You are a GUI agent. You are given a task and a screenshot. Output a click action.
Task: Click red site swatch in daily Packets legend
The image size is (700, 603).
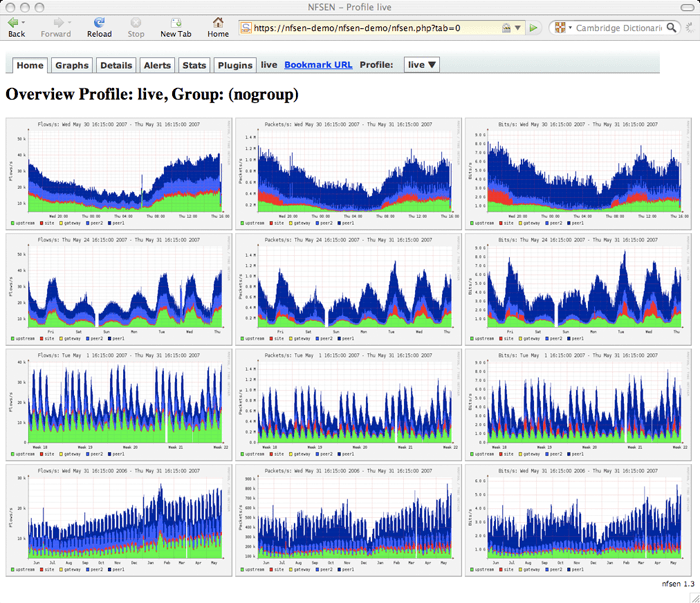coord(271,223)
